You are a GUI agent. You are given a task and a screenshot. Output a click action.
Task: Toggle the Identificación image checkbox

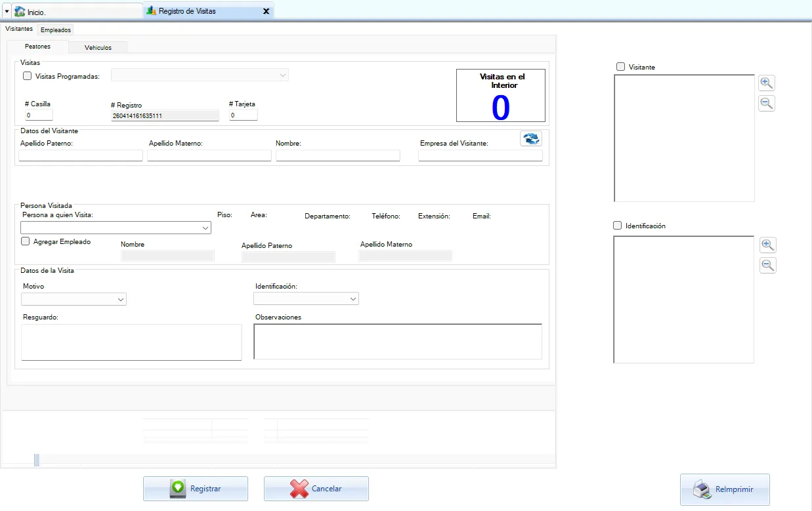617,226
